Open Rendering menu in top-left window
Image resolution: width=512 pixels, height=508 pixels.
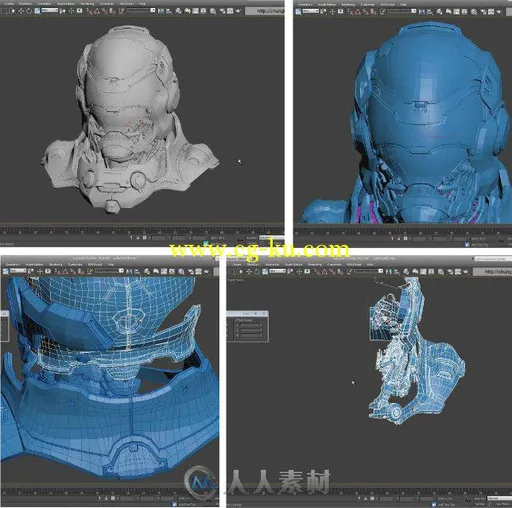(87, 4)
